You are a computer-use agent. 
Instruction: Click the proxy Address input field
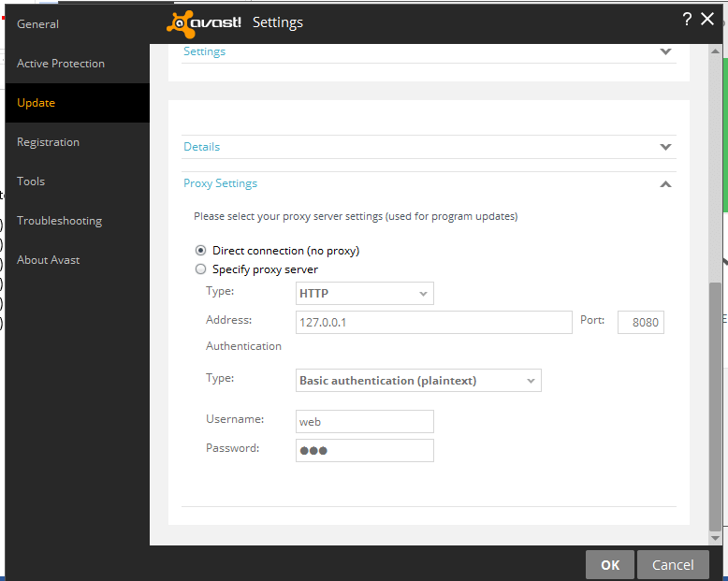tap(433, 322)
